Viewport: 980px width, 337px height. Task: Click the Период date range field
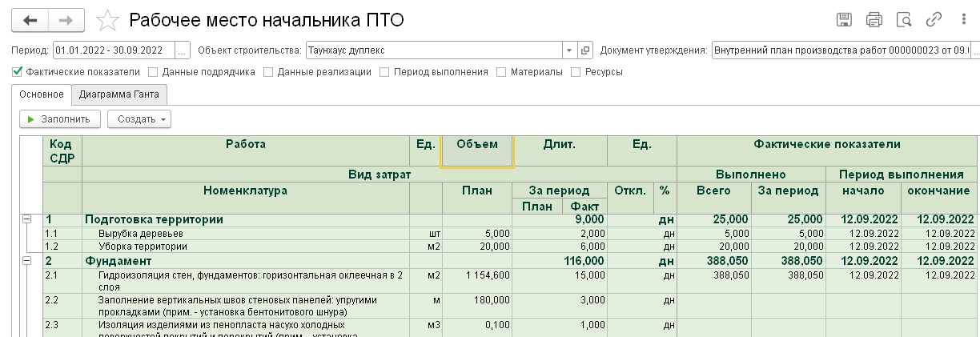(114, 50)
